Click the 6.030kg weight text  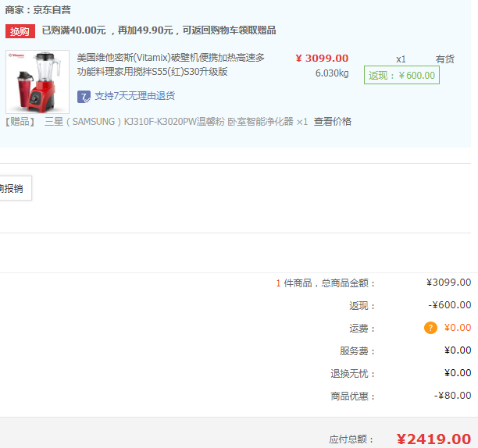[x=332, y=73]
